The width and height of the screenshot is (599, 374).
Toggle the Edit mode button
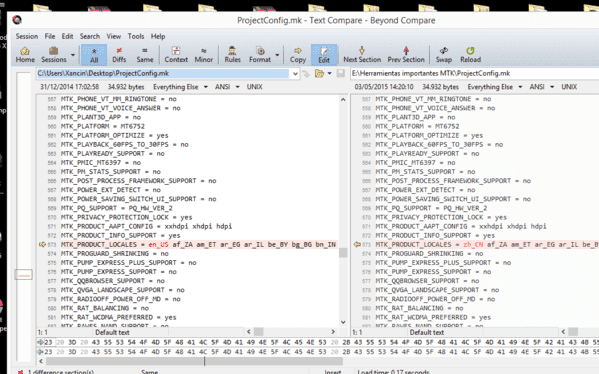tap(324, 55)
